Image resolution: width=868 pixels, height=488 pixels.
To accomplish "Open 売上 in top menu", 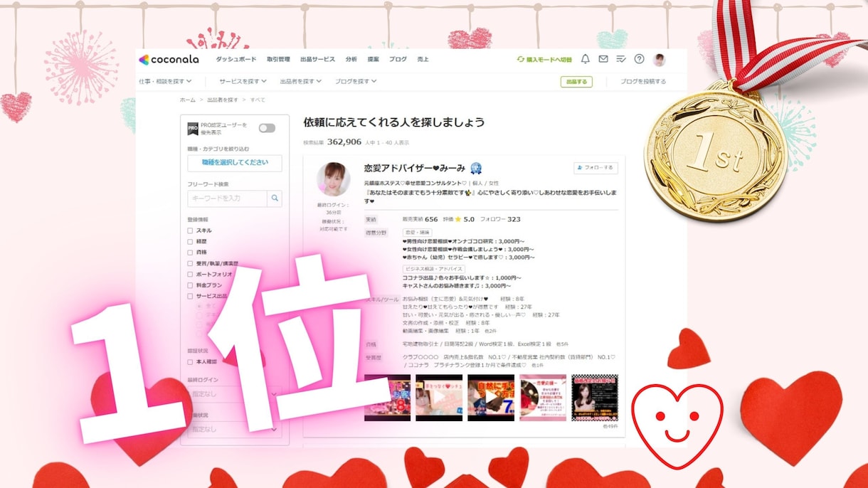I will (x=423, y=60).
